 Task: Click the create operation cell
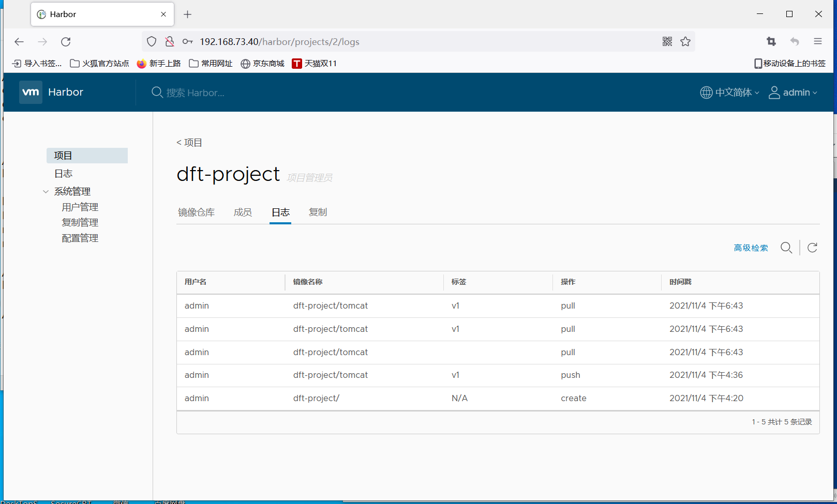(574, 399)
